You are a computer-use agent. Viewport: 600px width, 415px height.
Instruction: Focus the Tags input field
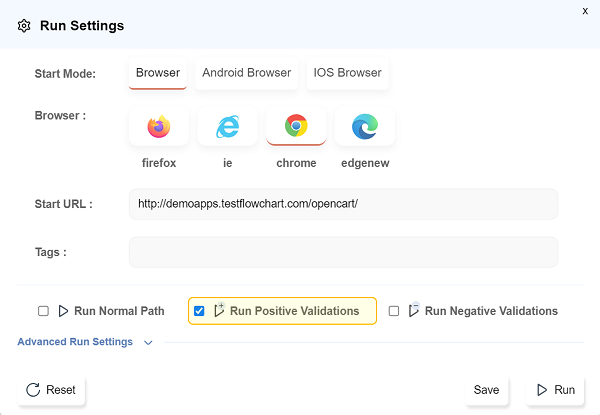point(343,252)
